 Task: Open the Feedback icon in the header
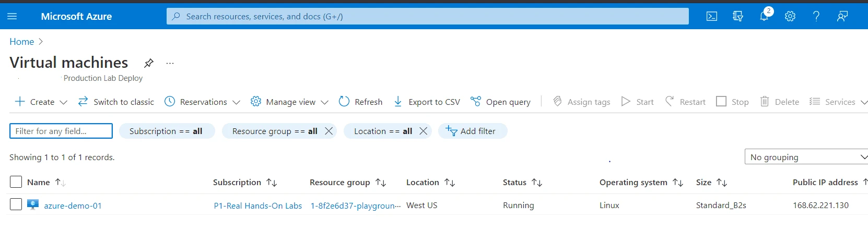[842, 16]
